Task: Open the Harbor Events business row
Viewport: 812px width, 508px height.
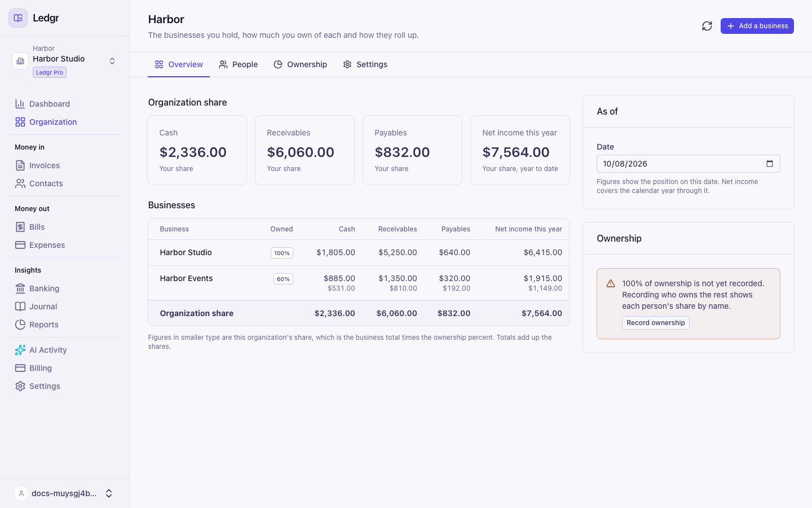Action: 359,283
